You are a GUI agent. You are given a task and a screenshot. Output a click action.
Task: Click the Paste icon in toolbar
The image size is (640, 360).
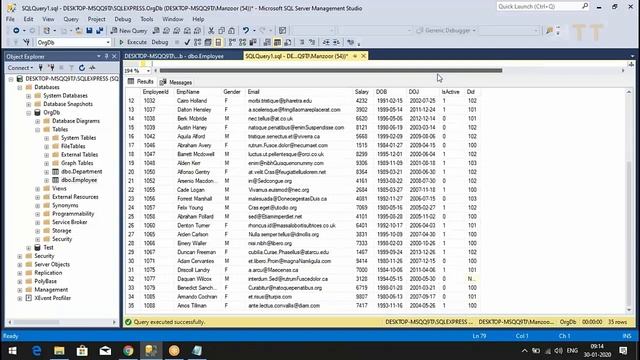(231, 31)
